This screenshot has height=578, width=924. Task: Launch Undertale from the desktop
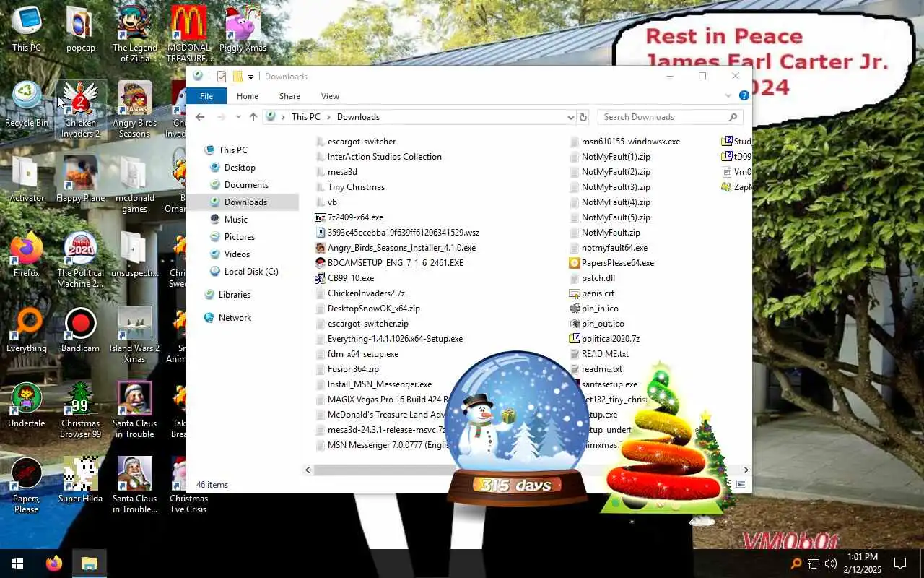[x=27, y=405]
